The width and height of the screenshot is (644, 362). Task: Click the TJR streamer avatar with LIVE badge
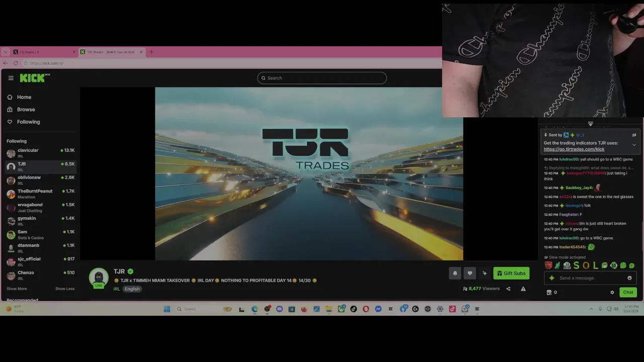pos(99,278)
